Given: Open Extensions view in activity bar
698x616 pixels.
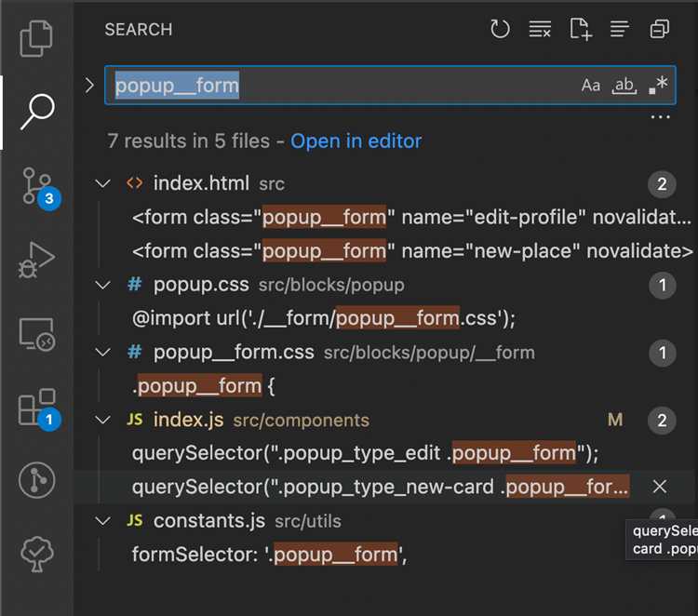Looking at the screenshot, I should [x=36, y=407].
